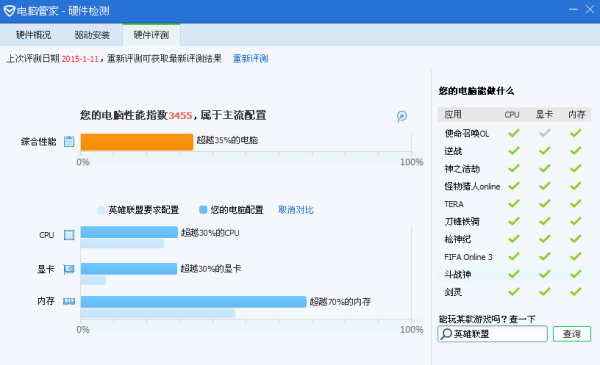
Task: Click the 超越30%的CPU label
Action: [x=210, y=233]
